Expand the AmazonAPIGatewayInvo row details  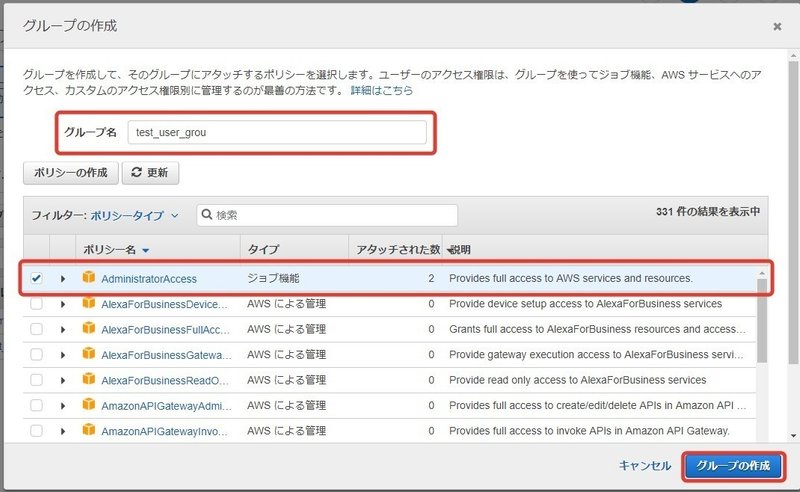(63, 431)
